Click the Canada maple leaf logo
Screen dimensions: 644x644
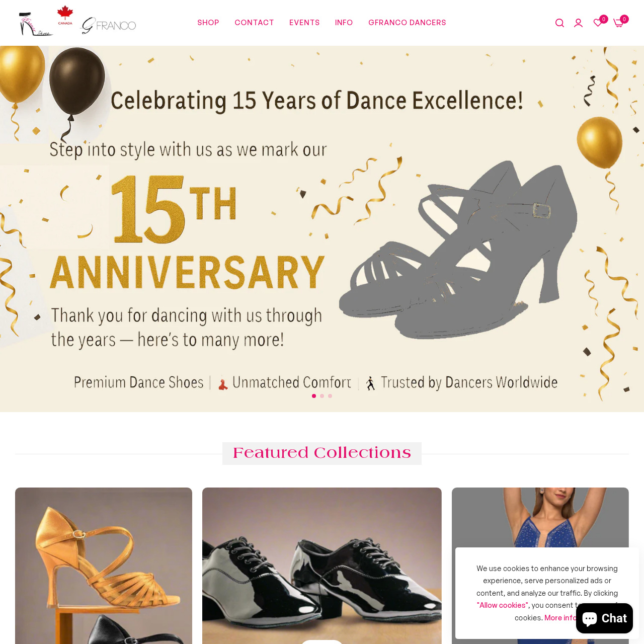coord(65,16)
